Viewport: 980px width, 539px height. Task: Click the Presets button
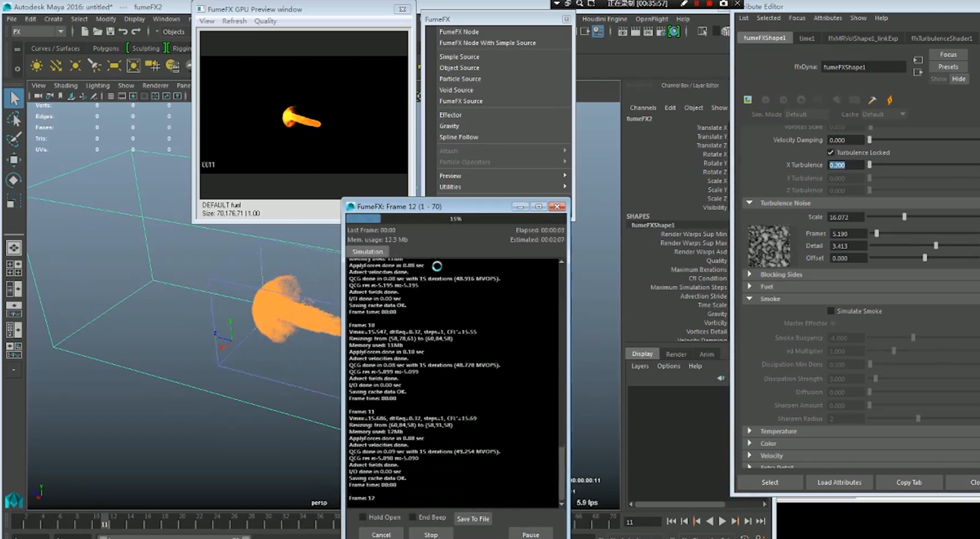point(948,67)
